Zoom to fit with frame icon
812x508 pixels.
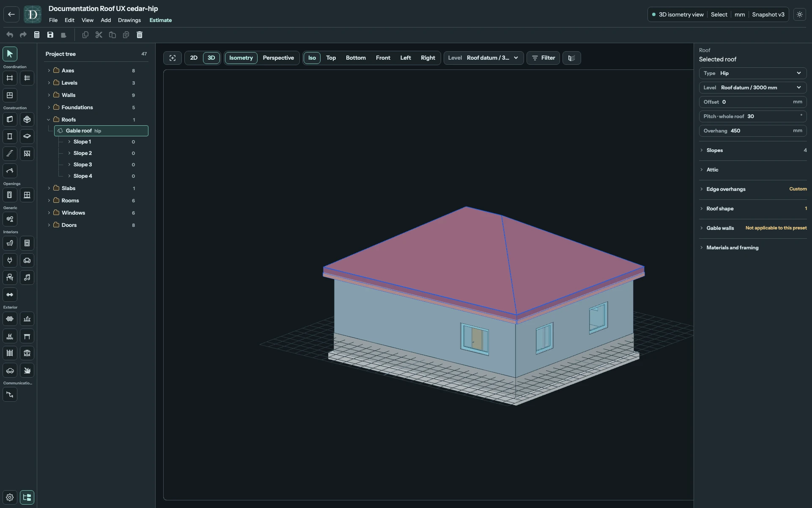173,58
